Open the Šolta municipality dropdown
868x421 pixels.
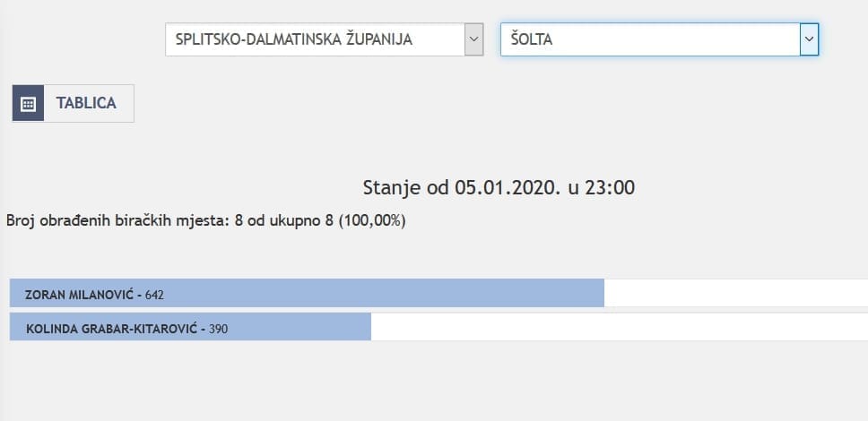(x=649, y=39)
